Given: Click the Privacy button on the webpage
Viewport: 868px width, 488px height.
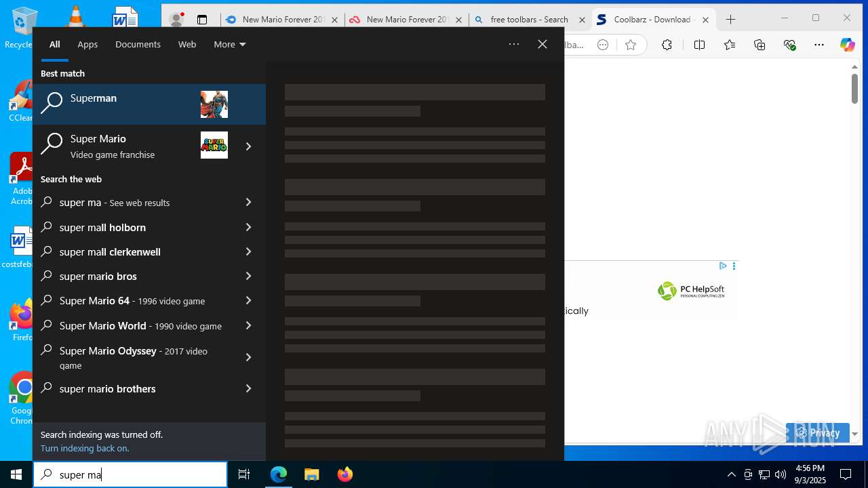Looking at the screenshot, I should 818,432.
